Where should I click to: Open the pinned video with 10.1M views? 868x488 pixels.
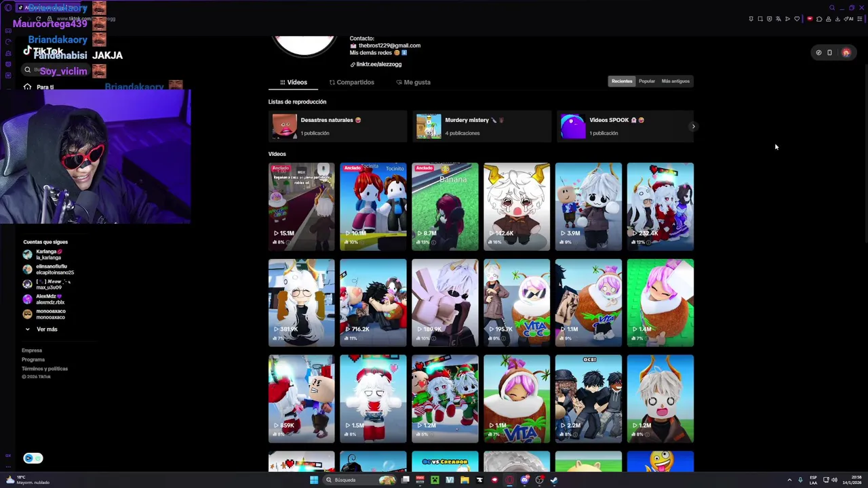[x=373, y=207]
